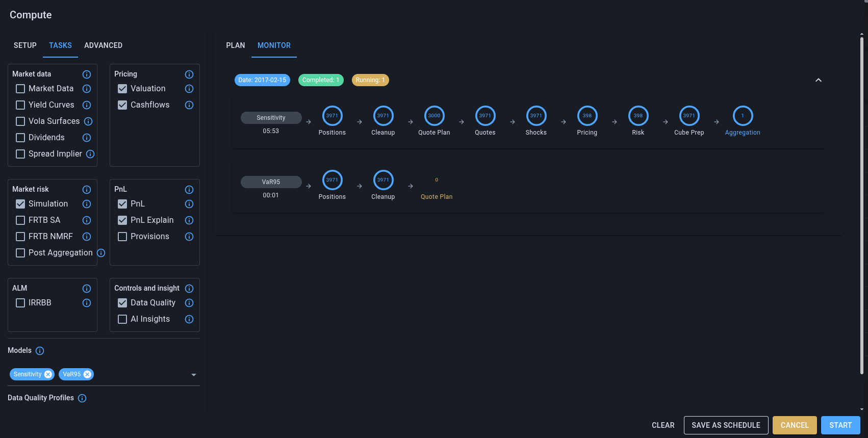Enable the Yield Curves checkbox

20,105
